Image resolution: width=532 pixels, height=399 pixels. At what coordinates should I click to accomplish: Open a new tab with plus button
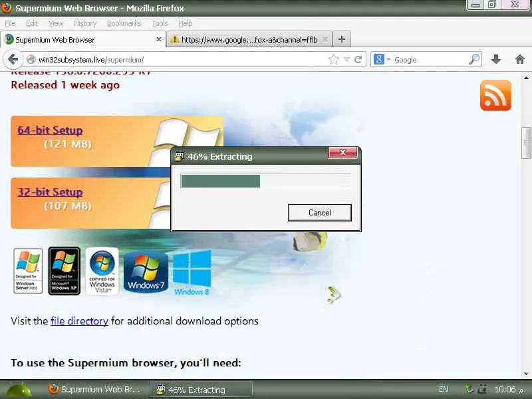click(x=342, y=39)
